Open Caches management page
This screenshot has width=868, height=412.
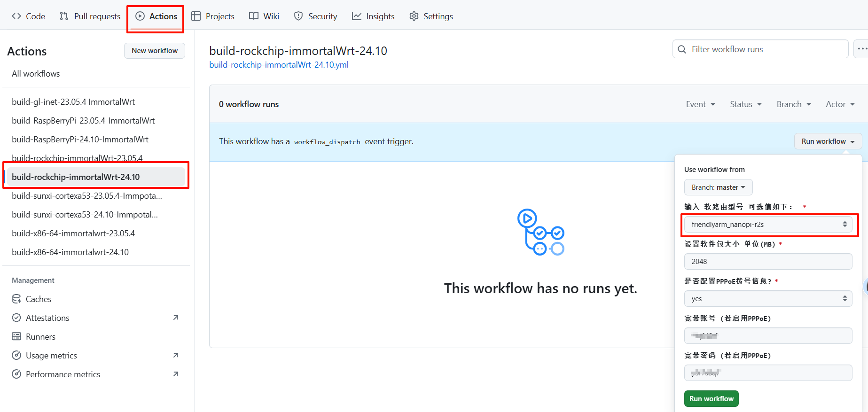coord(39,299)
